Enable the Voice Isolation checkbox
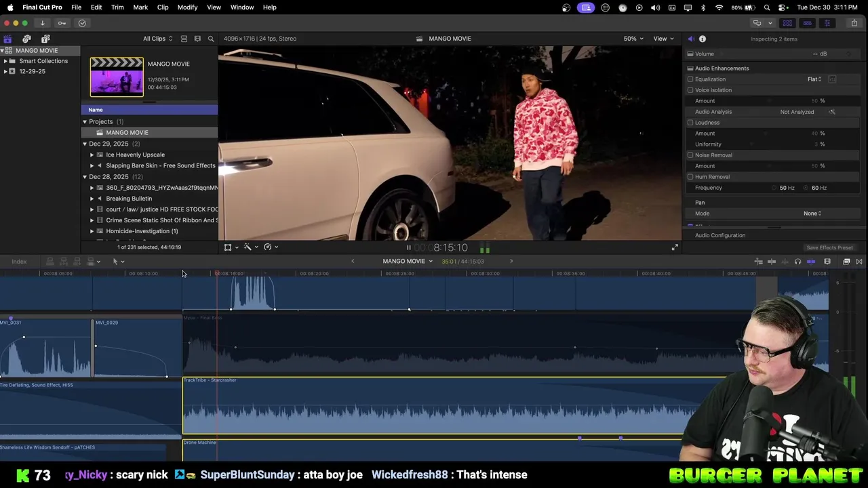 point(690,90)
